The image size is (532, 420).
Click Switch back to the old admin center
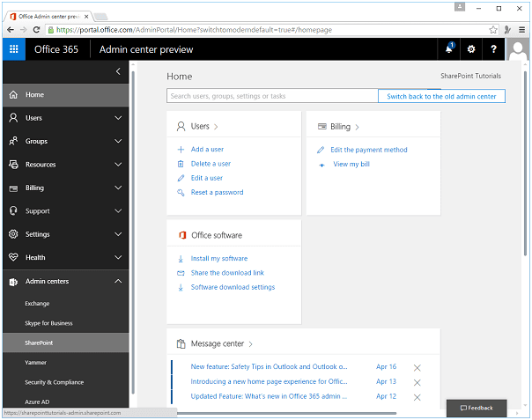(441, 96)
